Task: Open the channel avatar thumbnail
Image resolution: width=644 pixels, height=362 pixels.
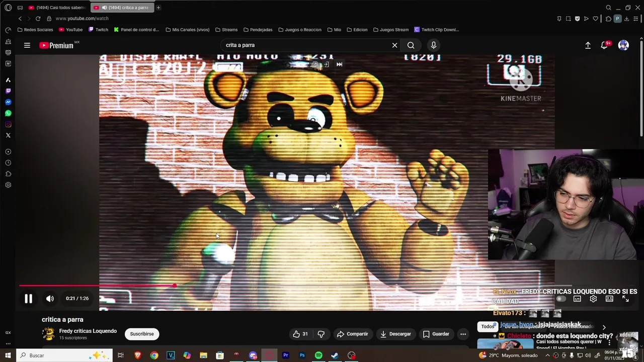Action: point(48,334)
